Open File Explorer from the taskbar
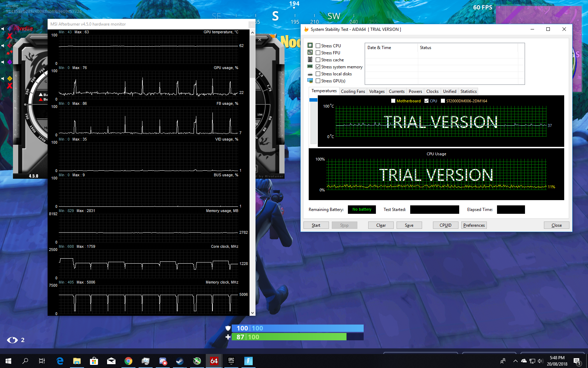 coord(77,361)
